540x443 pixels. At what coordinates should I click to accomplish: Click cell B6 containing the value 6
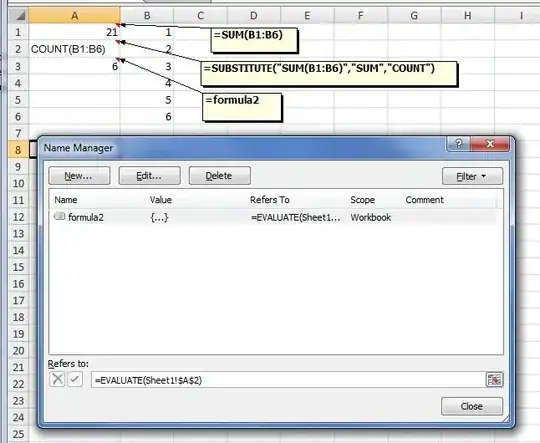coord(147,116)
